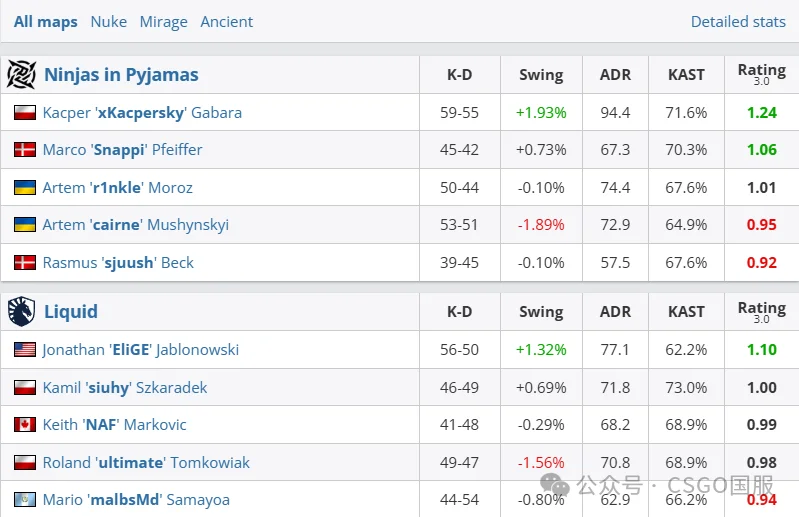Viewport: 799px width, 517px height.
Task: Click the Danish flag next to Snappi
Action: click(25, 150)
